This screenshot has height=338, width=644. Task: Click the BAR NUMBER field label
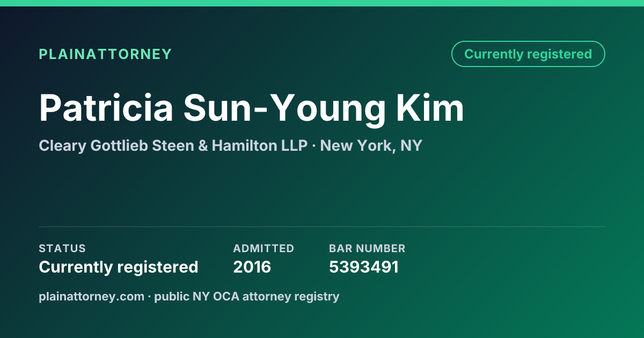click(x=367, y=248)
